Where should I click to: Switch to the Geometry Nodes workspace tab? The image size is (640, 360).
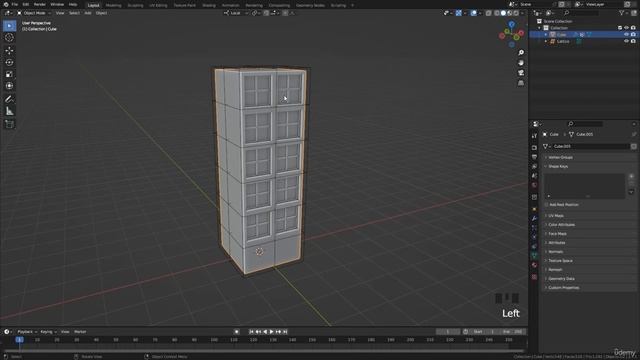point(310,5)
